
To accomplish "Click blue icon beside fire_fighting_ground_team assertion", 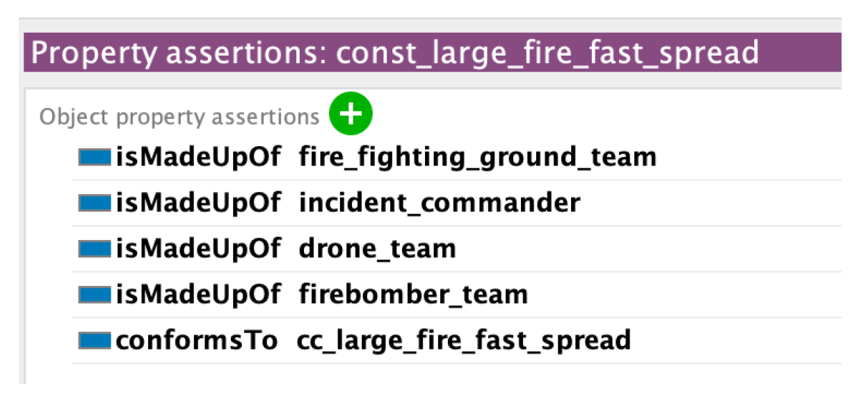I will (95, 157).
